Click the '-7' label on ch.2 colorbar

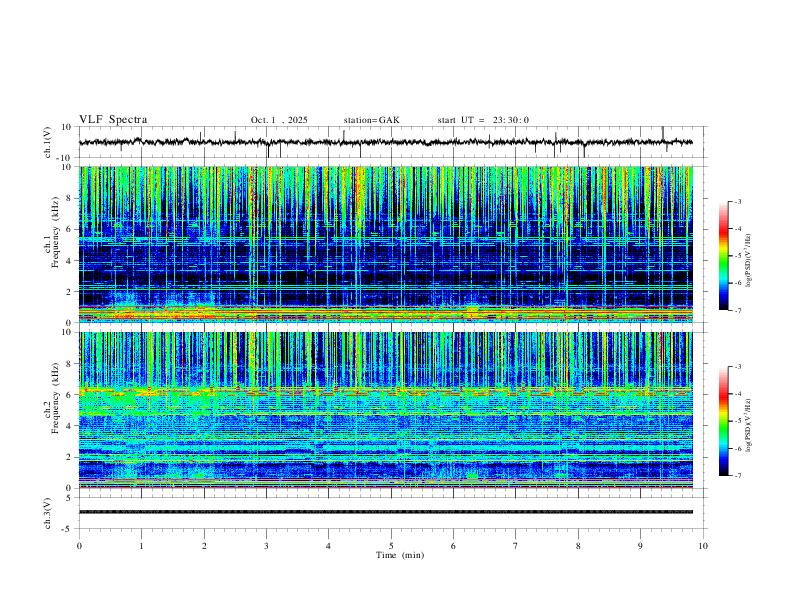tap(737, 476)
